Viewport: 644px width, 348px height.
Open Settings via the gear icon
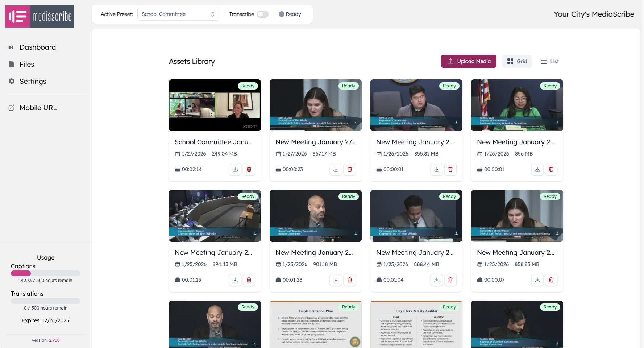click(x=12, y=81)
